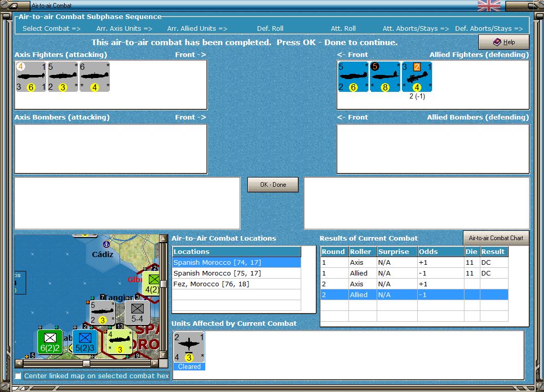Click the map scroll up arrow
Viewport: 544px width, 392px height.
click(x=163, y=239)
